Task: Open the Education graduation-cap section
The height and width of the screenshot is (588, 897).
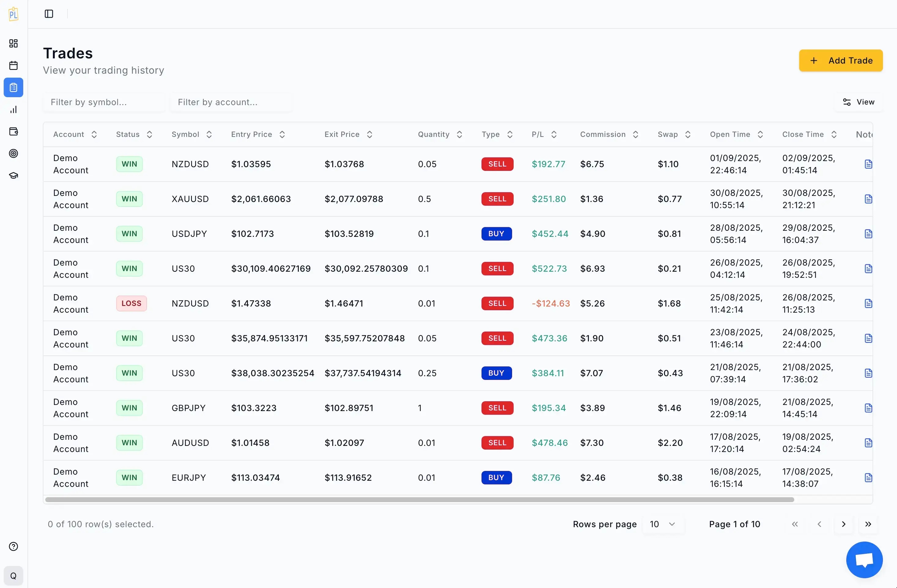Action: [x=13, y=175]
